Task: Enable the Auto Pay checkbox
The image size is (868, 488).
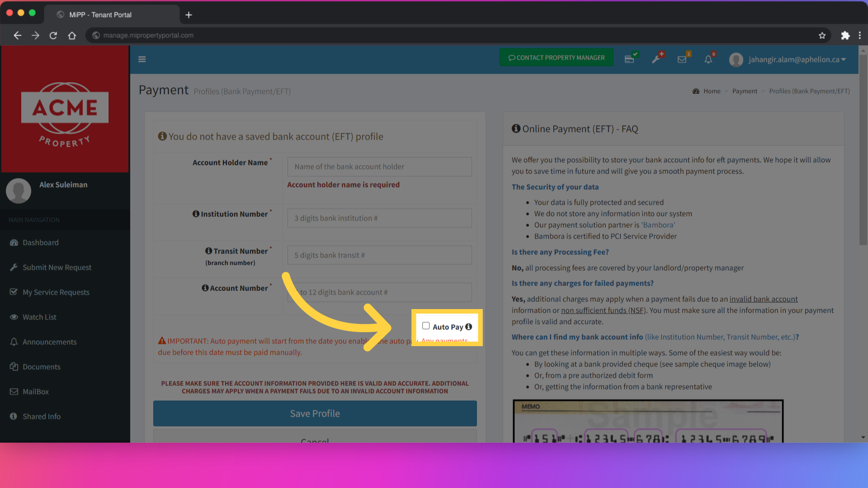Action: [x=426, y=326]
